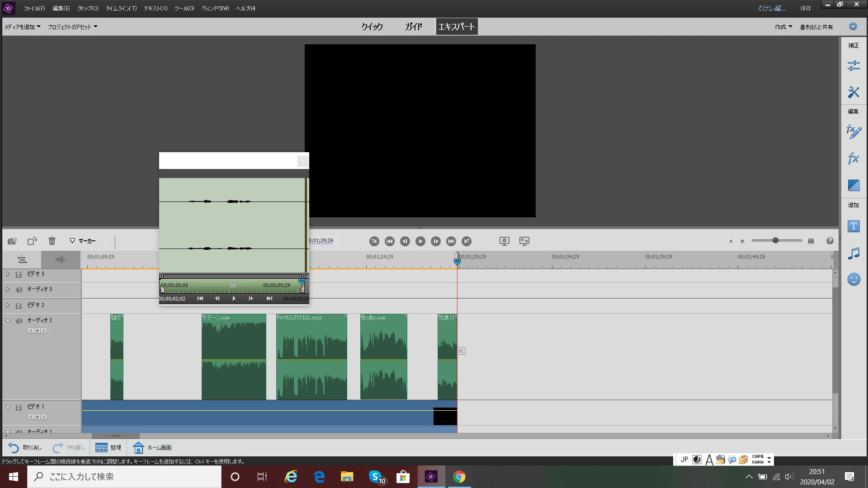The image size is (868, 488).
Task: Open the Adjust sliders panel
Action: coord(853,66)
